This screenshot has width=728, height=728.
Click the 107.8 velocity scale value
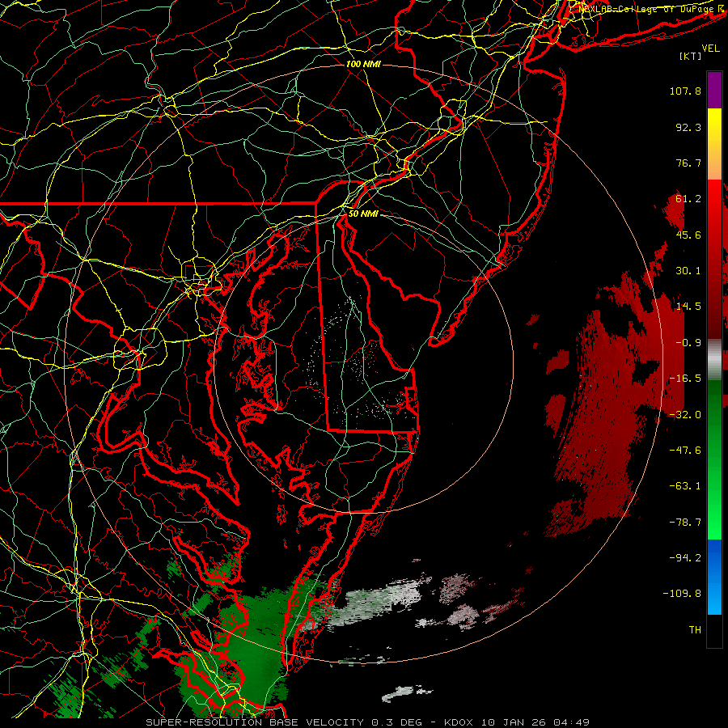pyautogui.click(x=685, y=91)
